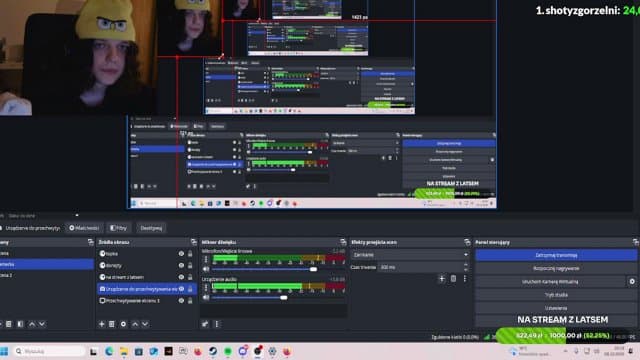Open Mikrofon channel options three-dot icon
Image resolution: width=640 pixels, height=360 pixels.
(x=206, y=259)
